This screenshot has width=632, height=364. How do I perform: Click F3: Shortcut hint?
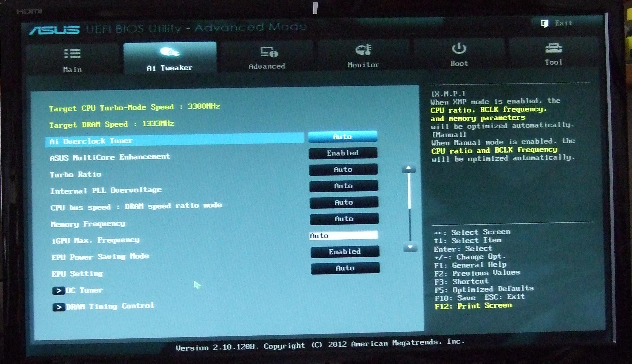(x=461, y=281)
